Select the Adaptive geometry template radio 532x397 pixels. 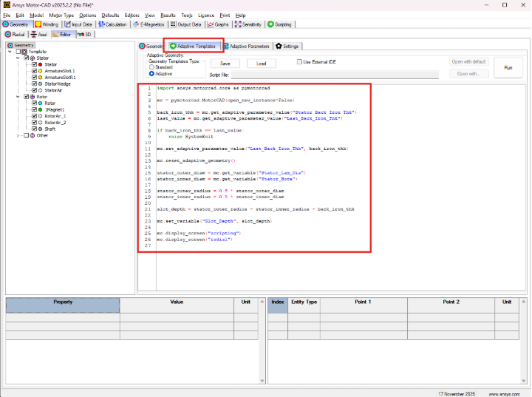tap(151, 74)
